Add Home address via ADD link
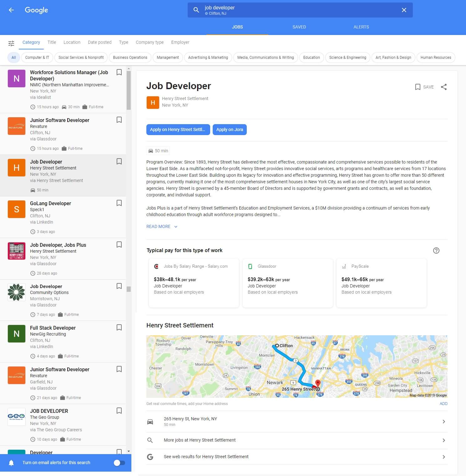The height and width of the screenshot is (476, 466). point(443,404)
